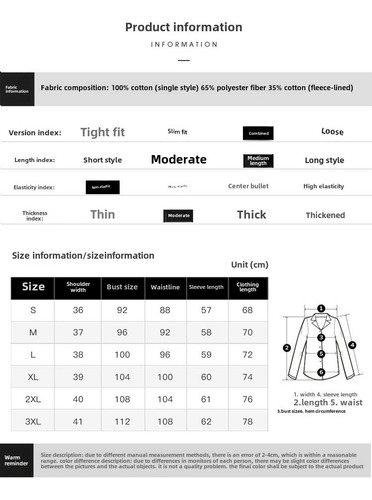
Task: Choose the Long style length option
Action: pyautogui.click(x=324, y=160)
